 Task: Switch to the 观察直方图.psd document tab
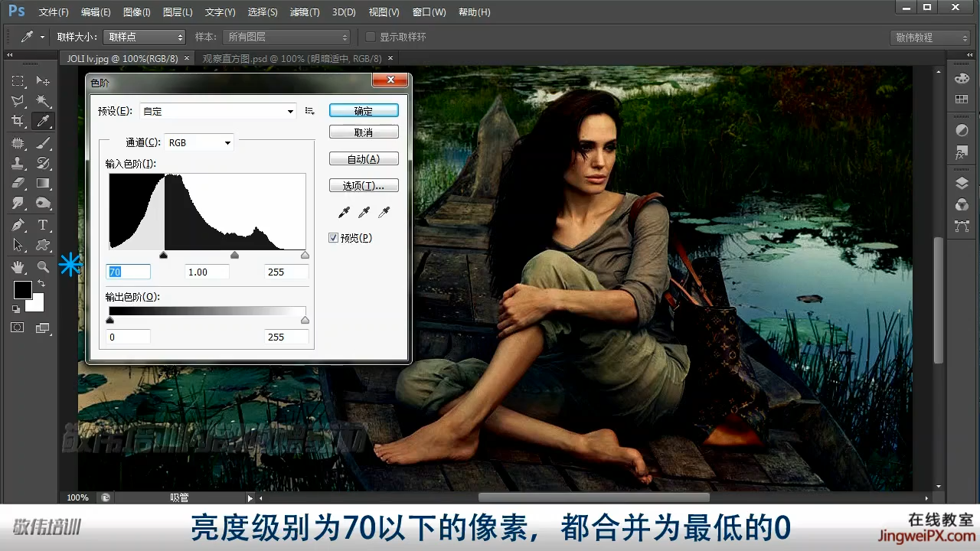click(292, 58)
